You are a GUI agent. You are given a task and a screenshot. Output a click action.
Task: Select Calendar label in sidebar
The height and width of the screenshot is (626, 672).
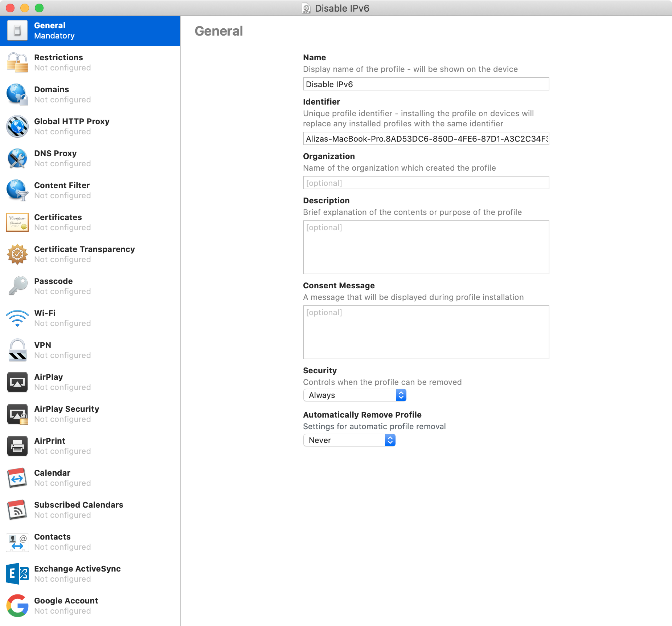coord(52,473)
